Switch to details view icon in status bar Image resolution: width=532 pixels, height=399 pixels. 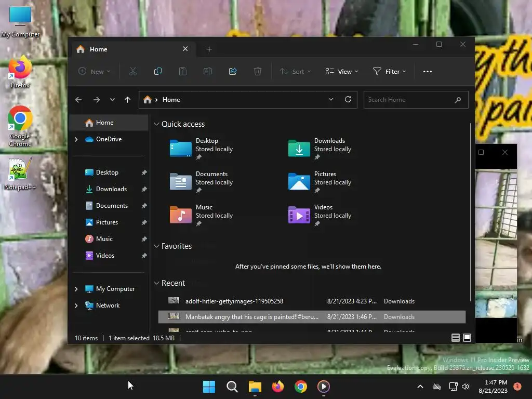pos(455,338)
